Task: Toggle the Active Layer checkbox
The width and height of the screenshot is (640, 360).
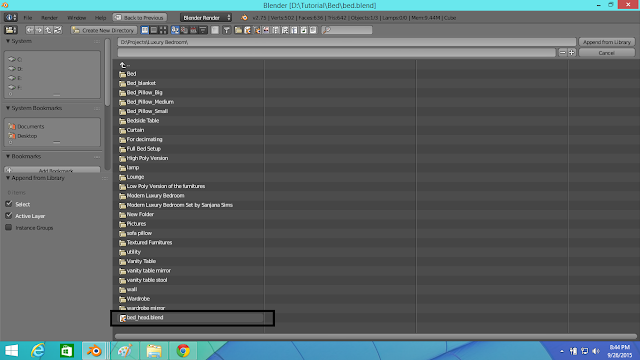Action: point(9,216)
